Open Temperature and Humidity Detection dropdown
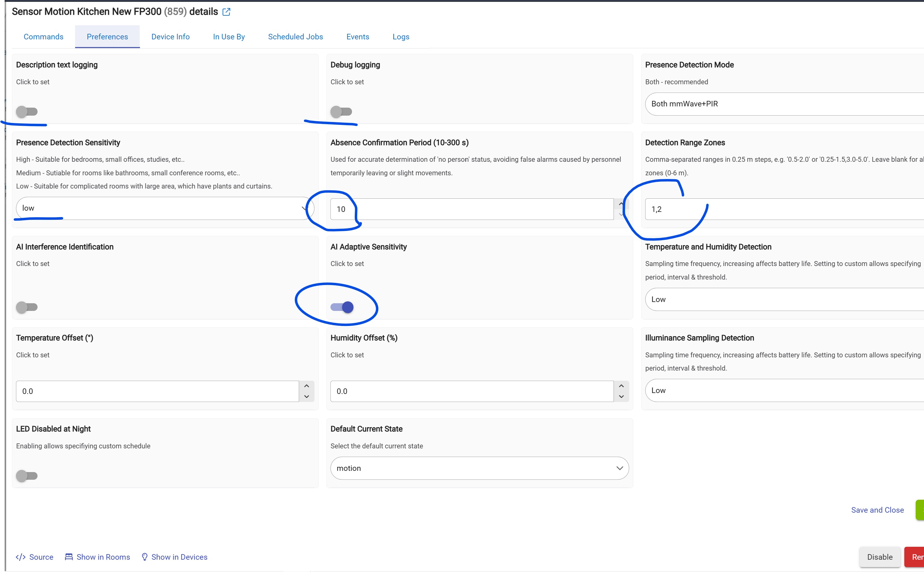 [784, 299]
